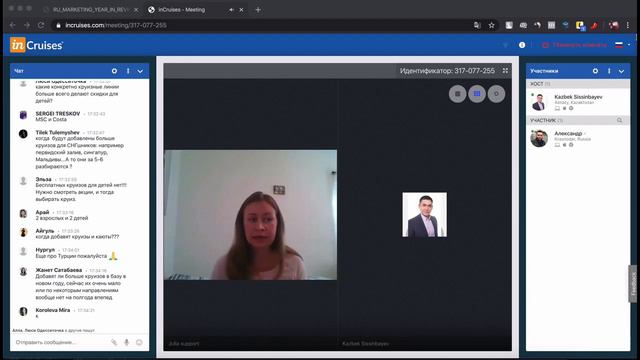Click Эльза's name in chat
Image resolution: width=640 pixels, height=360 pixels.
point(43,179)
